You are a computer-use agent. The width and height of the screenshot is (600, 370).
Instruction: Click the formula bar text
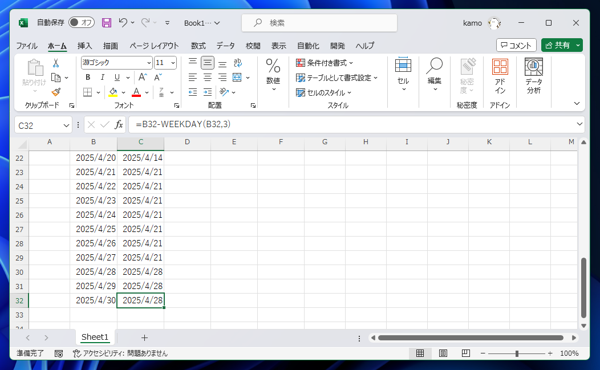tap(183, 124)
